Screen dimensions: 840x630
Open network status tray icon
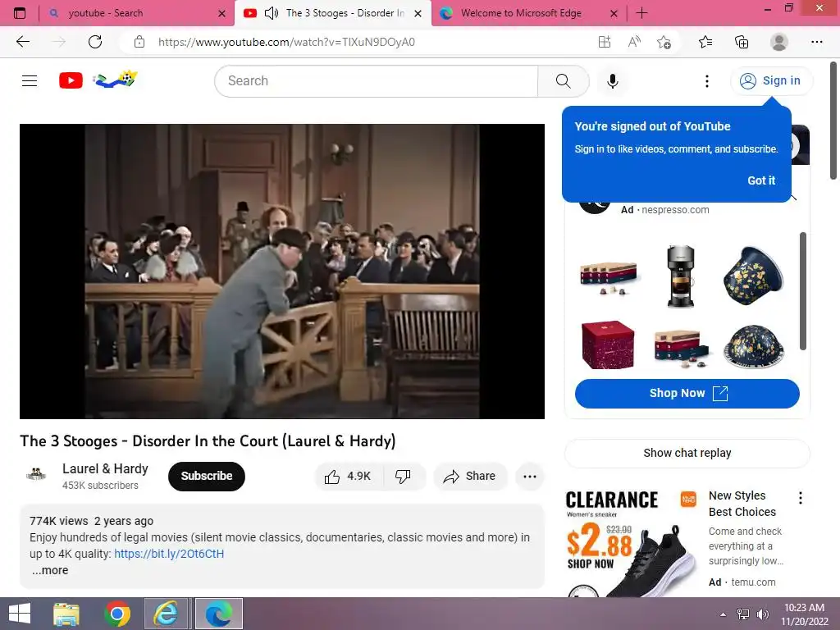pyautogui.click(x=743, y=614)
